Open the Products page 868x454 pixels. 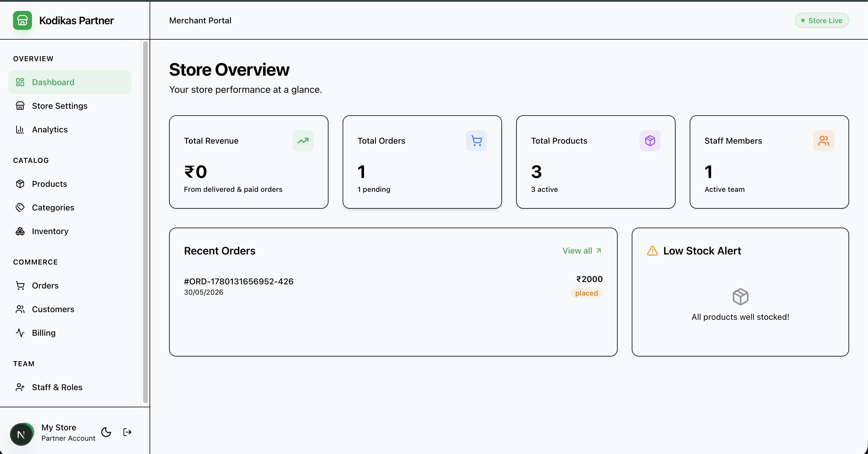pyautogui.click(x=70, y=184)
